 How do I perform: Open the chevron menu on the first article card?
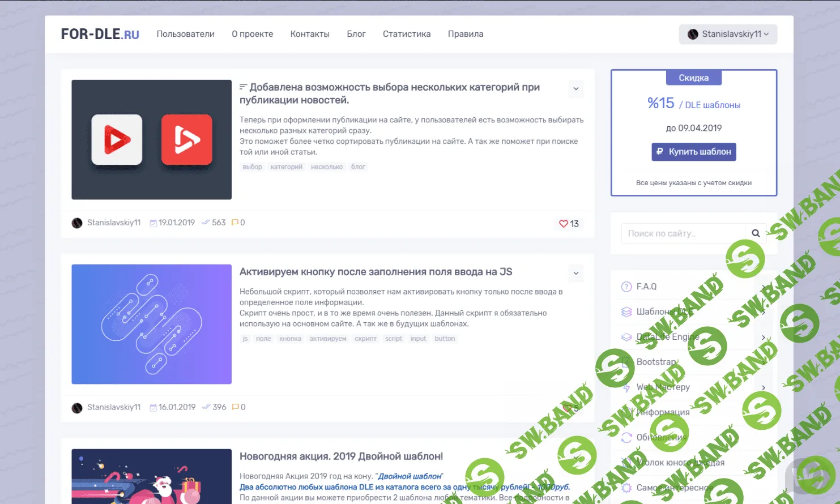pos(575,89)
